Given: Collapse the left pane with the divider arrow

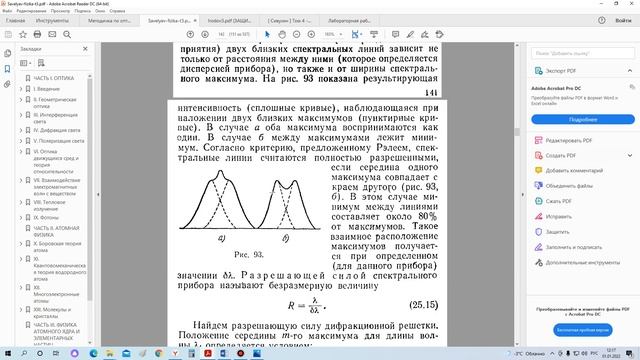Looking at the screenshot, I should [x=98, y=194].
